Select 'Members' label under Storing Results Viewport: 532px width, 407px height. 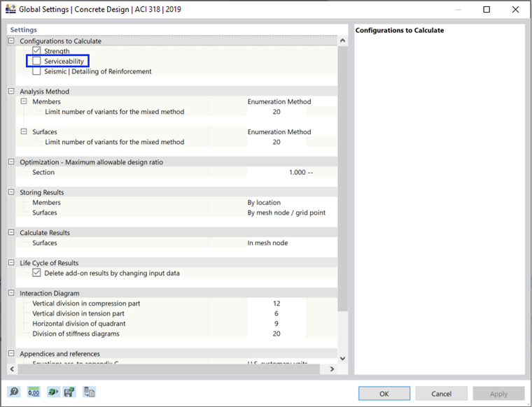click(46, 202)
